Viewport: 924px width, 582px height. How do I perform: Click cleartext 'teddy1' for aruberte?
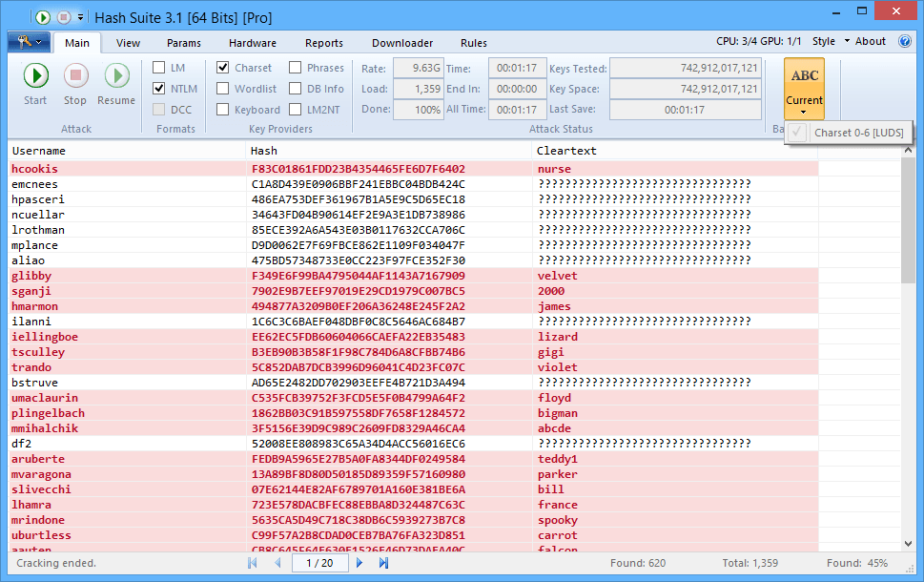click(x=558, y=459)
